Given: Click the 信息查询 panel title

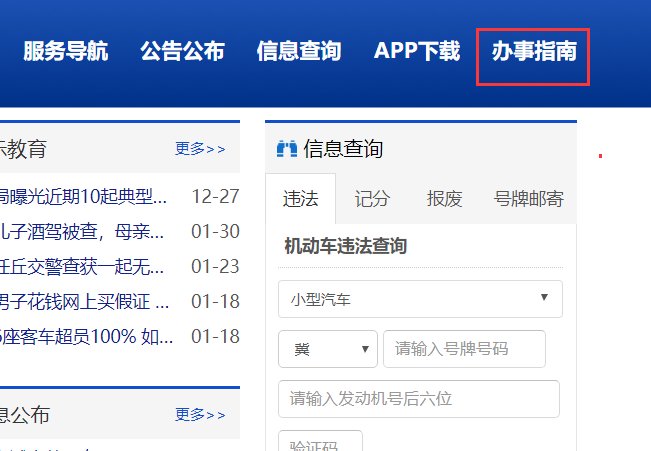Looking at the screenshot, I should (x=343, y=149).
